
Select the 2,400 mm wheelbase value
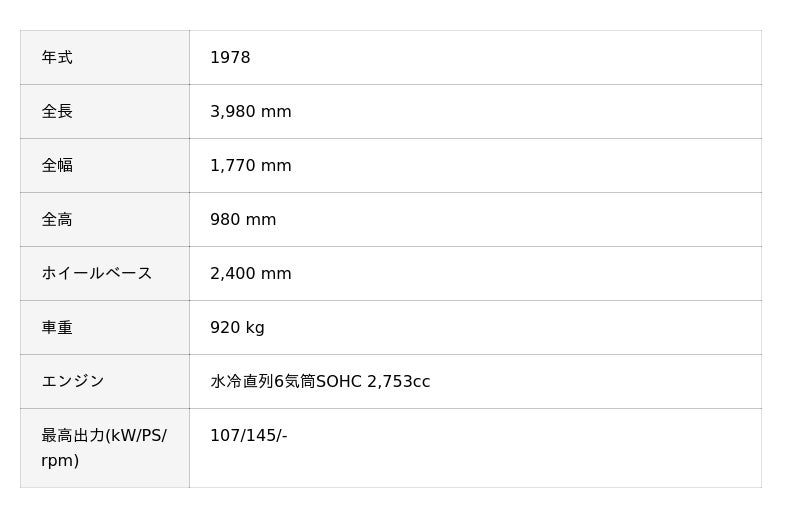[x=250, y=274]
